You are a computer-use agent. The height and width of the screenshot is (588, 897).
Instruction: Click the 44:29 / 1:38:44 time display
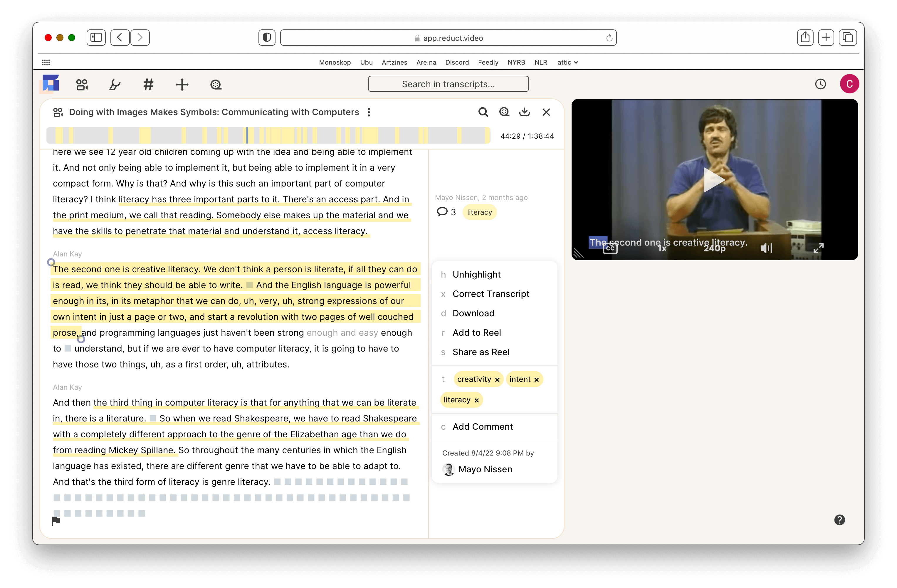(x=527, y=136)
